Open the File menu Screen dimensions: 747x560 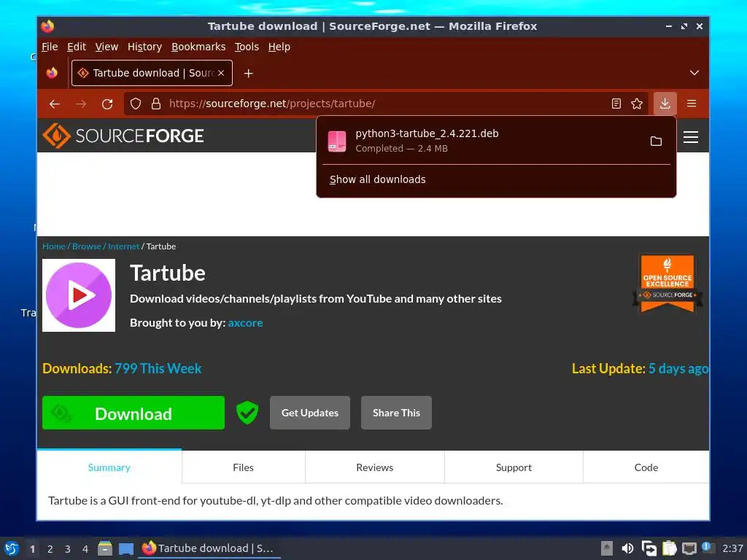click(50, 47)
